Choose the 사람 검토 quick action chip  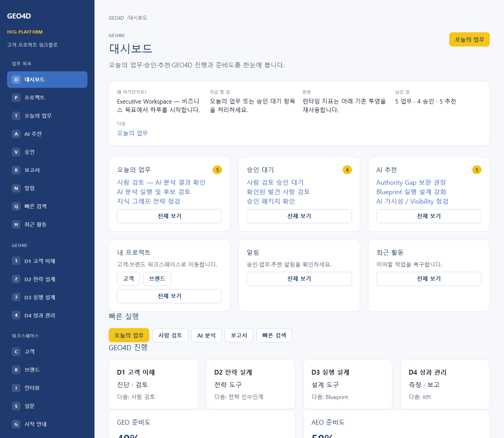[x=170, y=335]
